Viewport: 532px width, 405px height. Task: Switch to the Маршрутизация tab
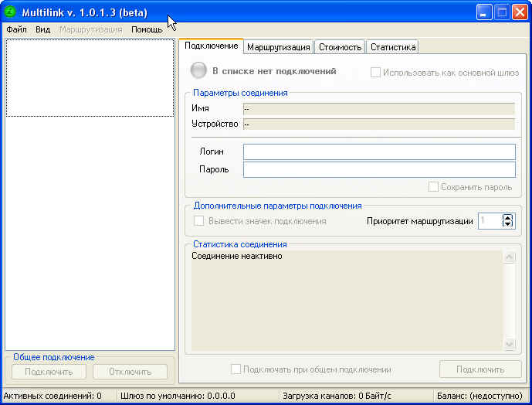point(279,47)
